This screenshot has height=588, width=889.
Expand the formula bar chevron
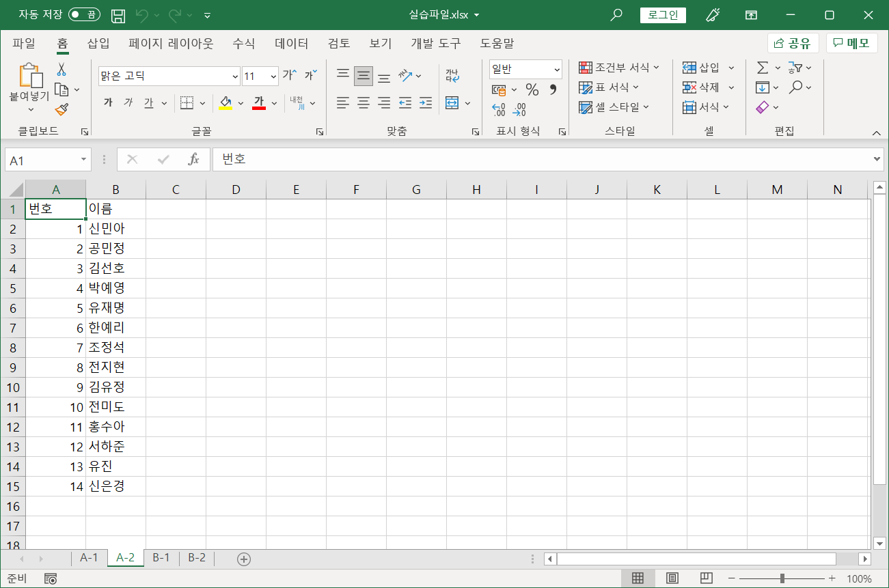click(878, 159)
